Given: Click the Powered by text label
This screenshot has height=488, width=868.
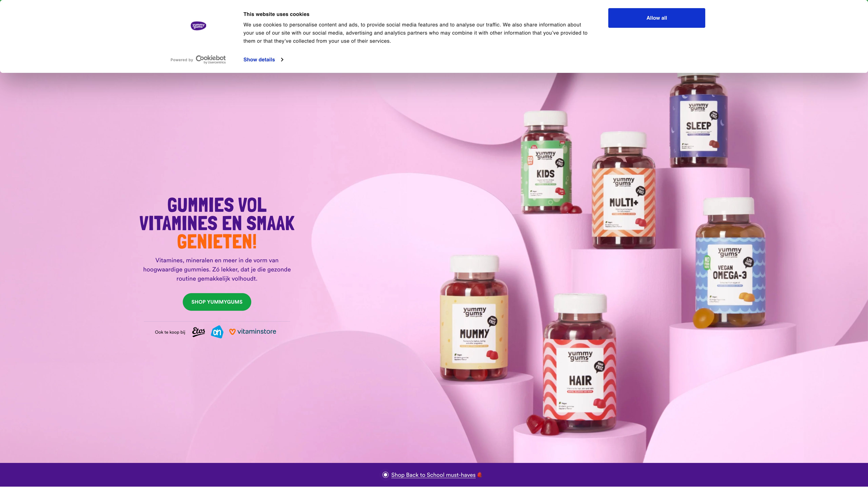Looking at the screenshot, I should (182, 60).
